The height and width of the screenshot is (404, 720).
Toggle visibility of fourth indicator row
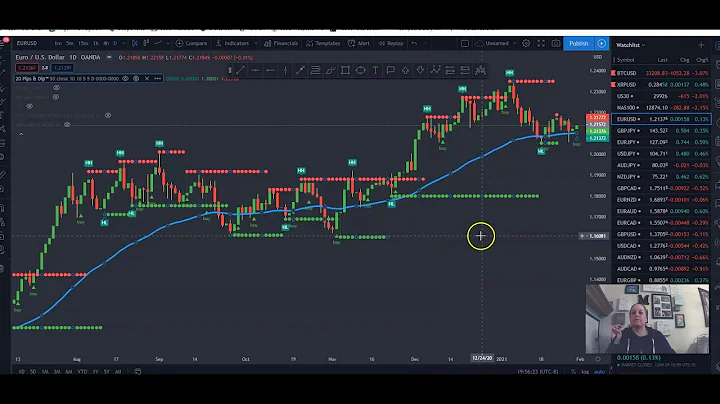click(29, 106)
